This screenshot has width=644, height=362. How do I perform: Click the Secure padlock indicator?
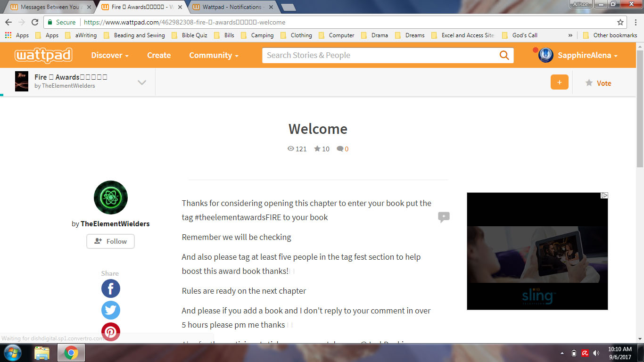[x=62, y=22]
